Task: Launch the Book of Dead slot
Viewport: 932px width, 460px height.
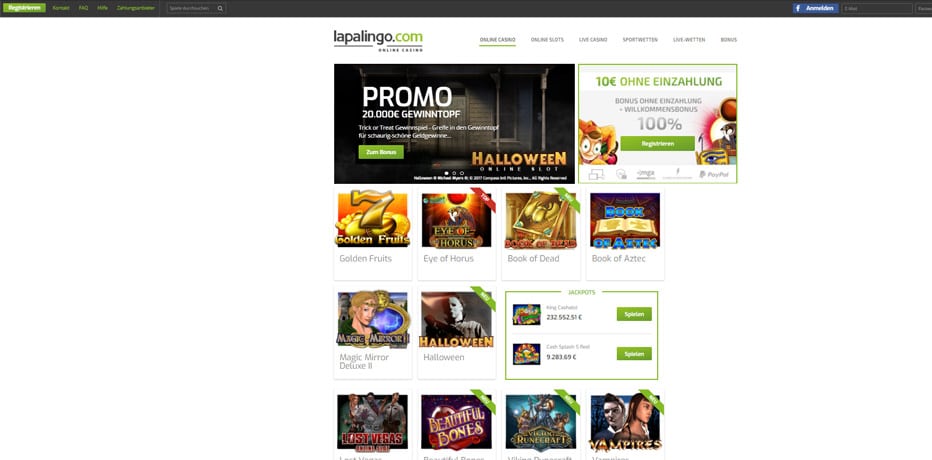Action: coord(541,219)
